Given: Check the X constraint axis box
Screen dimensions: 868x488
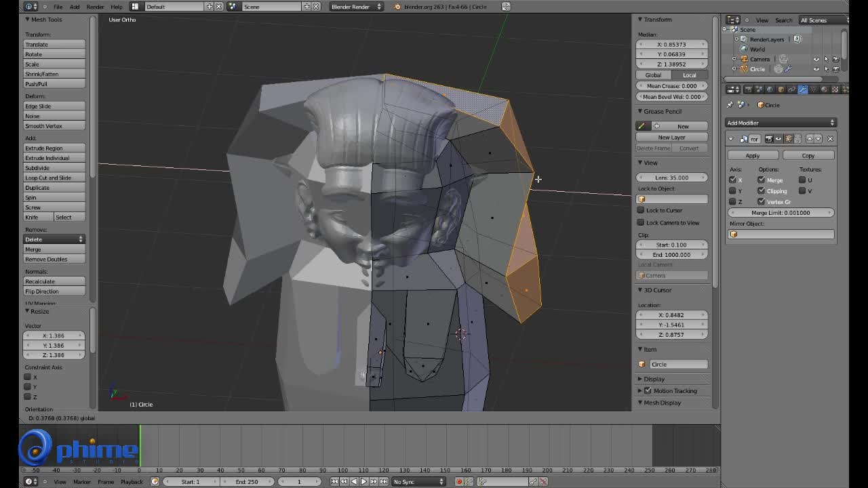Looking at the screenshot, I should pyautogui.click(x=28, y=377).
